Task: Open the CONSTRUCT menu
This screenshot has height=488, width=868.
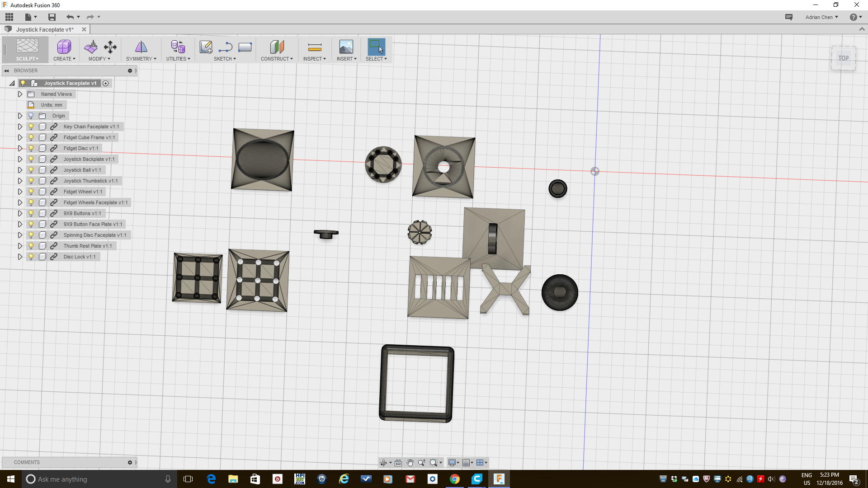Action: 277,59
